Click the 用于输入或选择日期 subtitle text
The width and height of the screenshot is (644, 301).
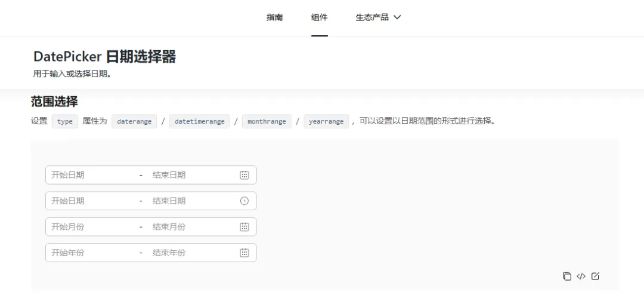click(72, 75)
